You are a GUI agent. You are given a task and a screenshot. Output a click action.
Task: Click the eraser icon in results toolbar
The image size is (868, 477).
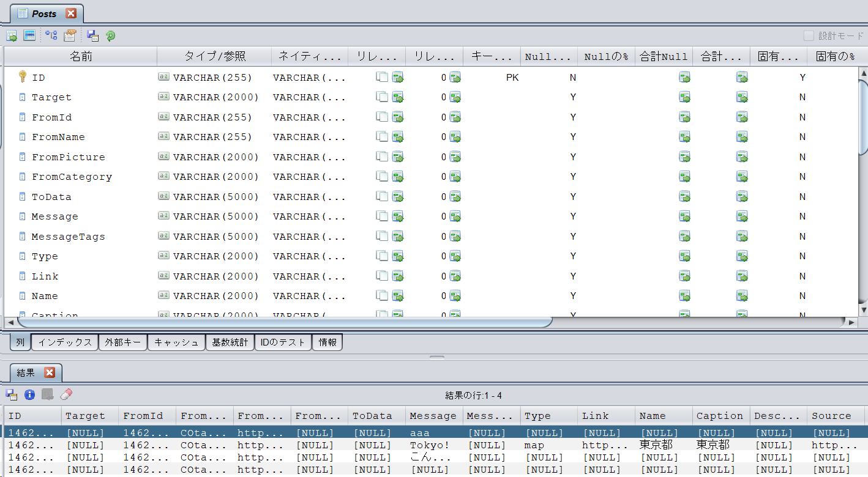click(65, 394)
